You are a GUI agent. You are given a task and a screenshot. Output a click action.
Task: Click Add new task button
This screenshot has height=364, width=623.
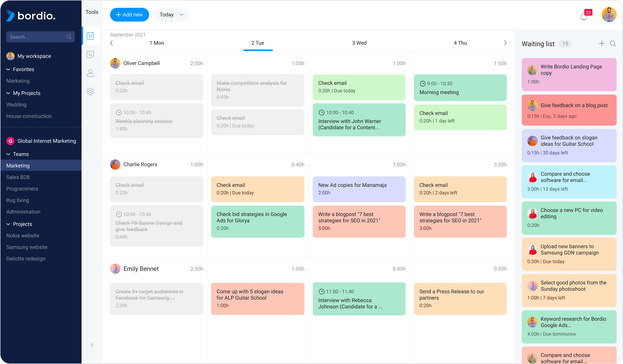[129, 14]
